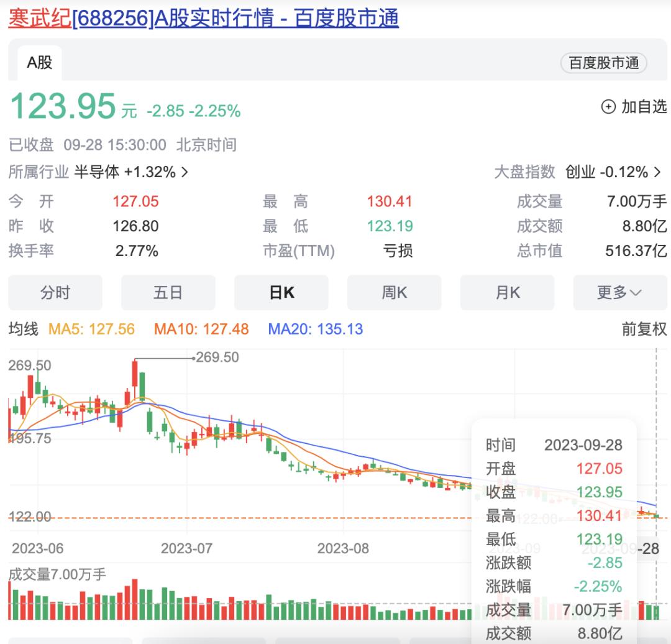671x644 pixels.
Task: Switch to the 周K chart tab
Action: tap(394, 293)
